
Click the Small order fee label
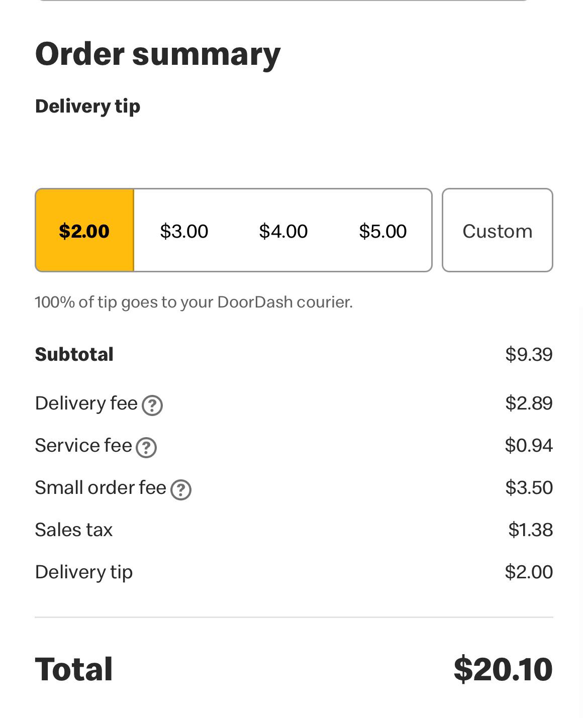[x=101, y=487]
